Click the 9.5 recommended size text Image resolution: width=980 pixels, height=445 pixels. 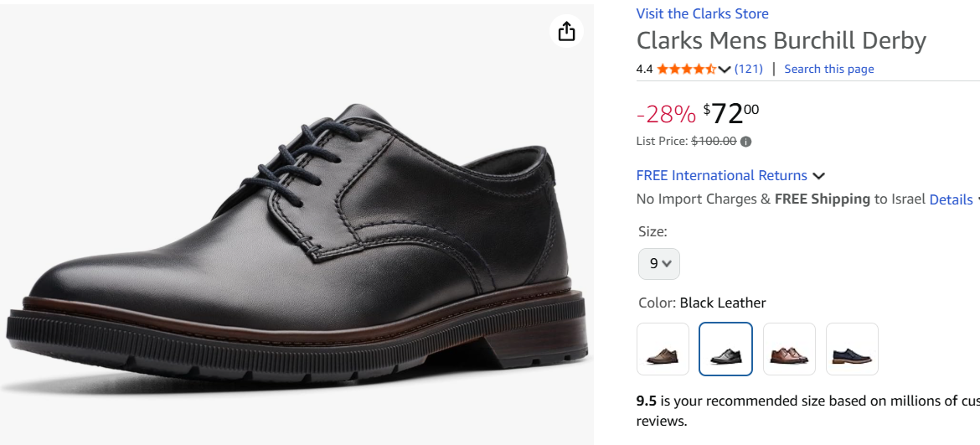647,401
